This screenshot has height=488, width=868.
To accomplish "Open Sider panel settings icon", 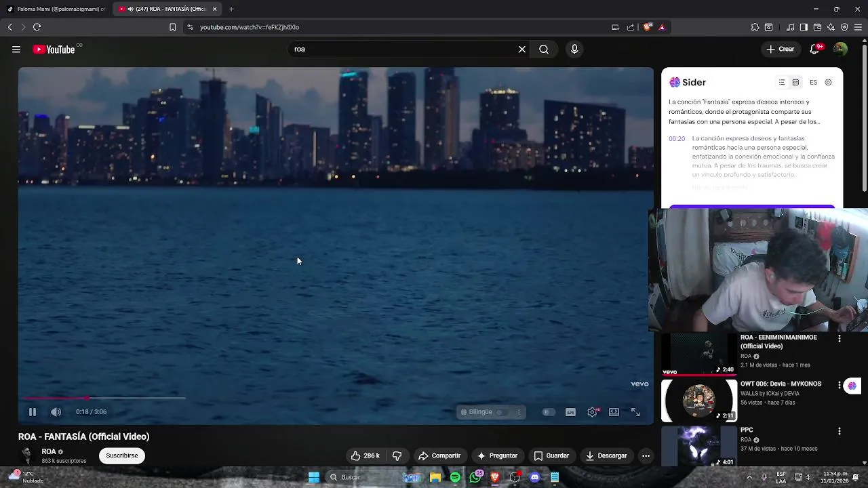I will 828,83.
